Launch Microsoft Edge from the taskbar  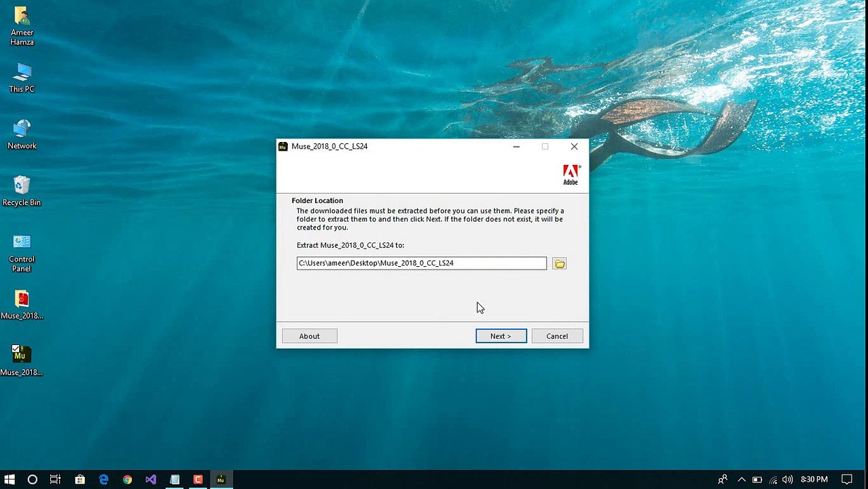tap(103, 479)
